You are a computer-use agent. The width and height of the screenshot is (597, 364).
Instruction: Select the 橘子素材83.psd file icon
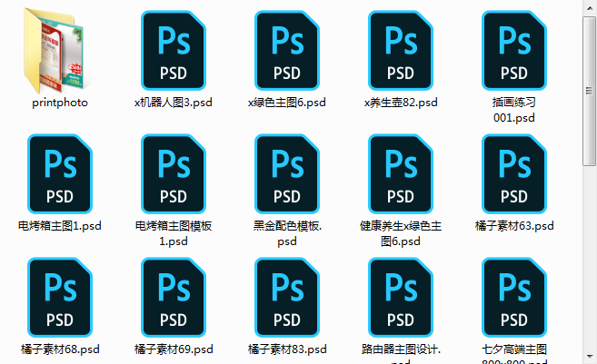click(x=287, y=298)
